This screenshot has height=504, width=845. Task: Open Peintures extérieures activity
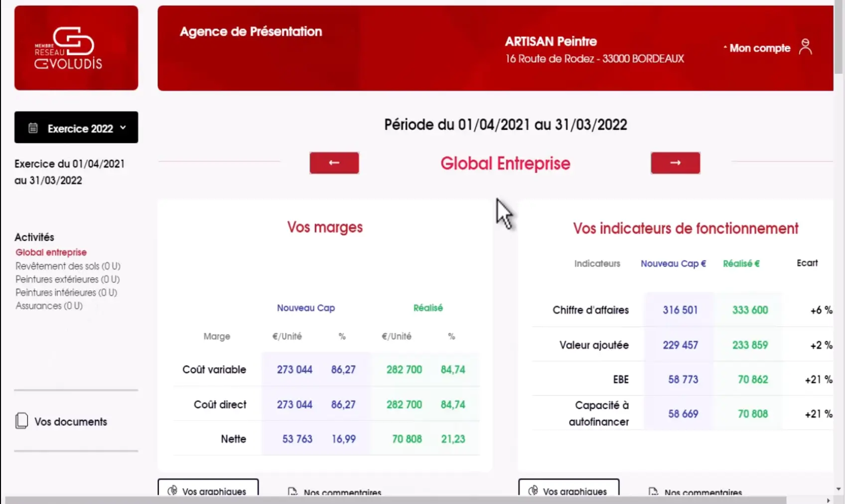[67, 279]
